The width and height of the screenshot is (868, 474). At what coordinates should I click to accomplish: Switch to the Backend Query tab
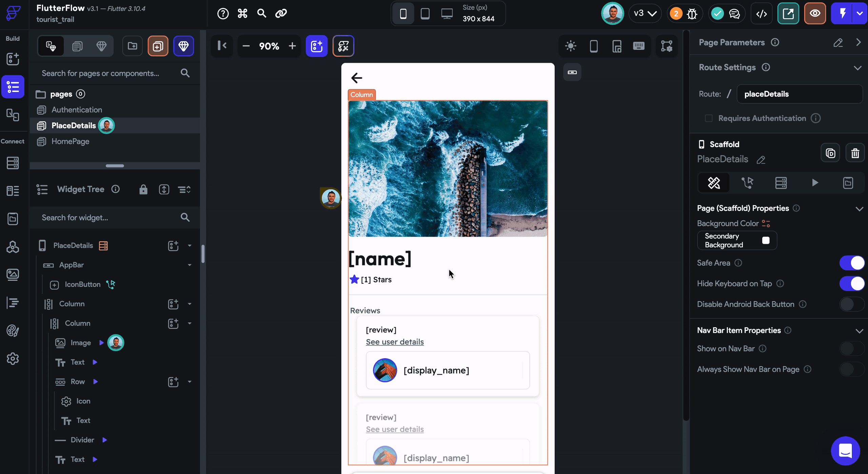pyautogui.click(x=781, y=183)
